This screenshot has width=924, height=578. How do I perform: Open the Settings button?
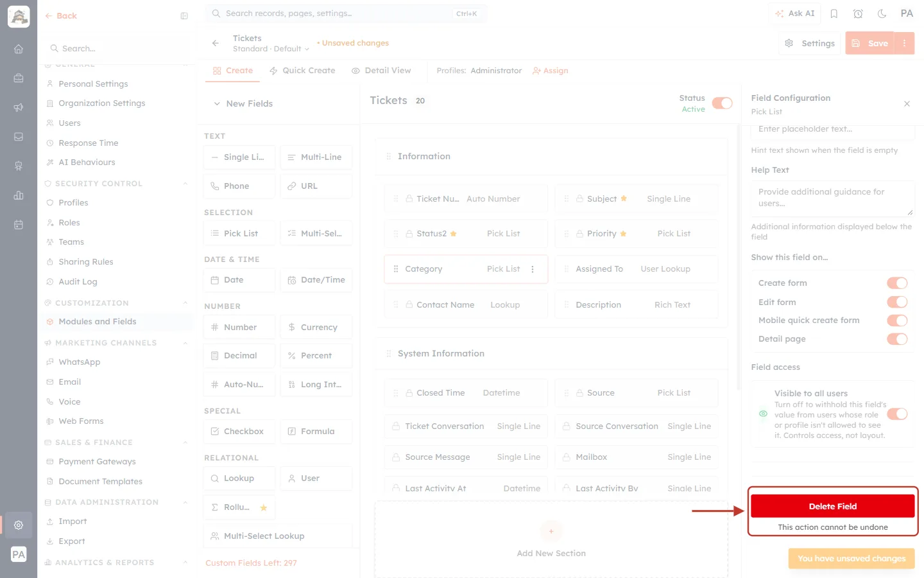click(x=810, y=43)
